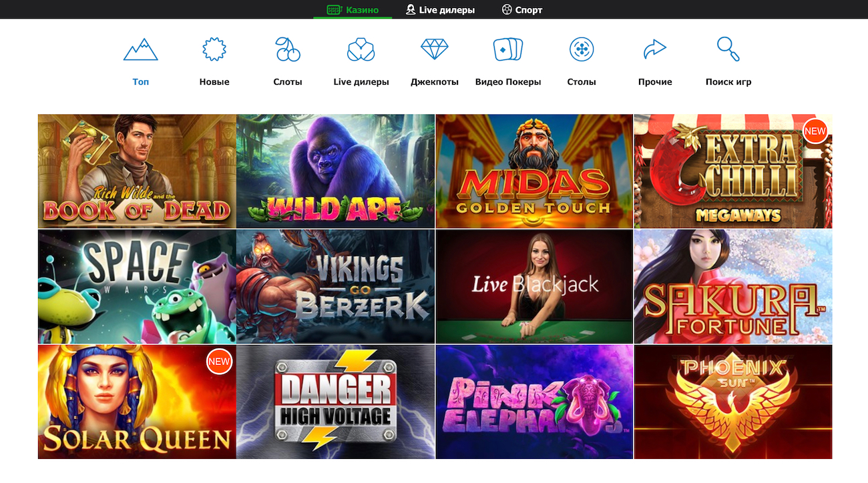Open the playing cards Видео Покеры icon
This screenshot has width=868, height=483.
tap(508, 50)
